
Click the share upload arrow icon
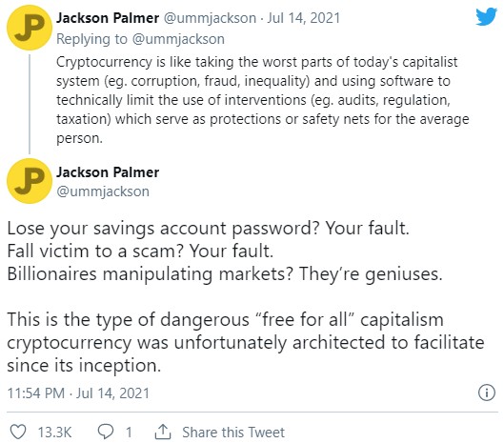(x=163, y=432)
